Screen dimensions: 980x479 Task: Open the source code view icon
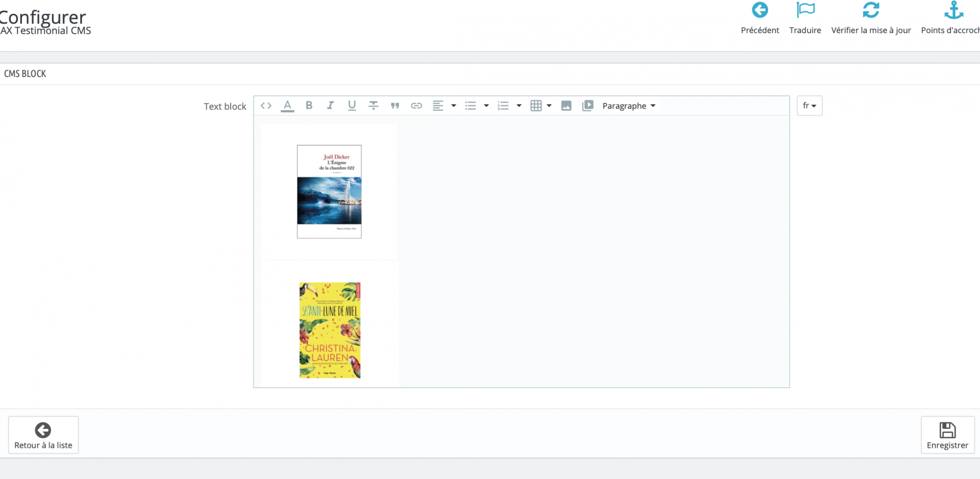pyautogui.click(x=266, y=106)
